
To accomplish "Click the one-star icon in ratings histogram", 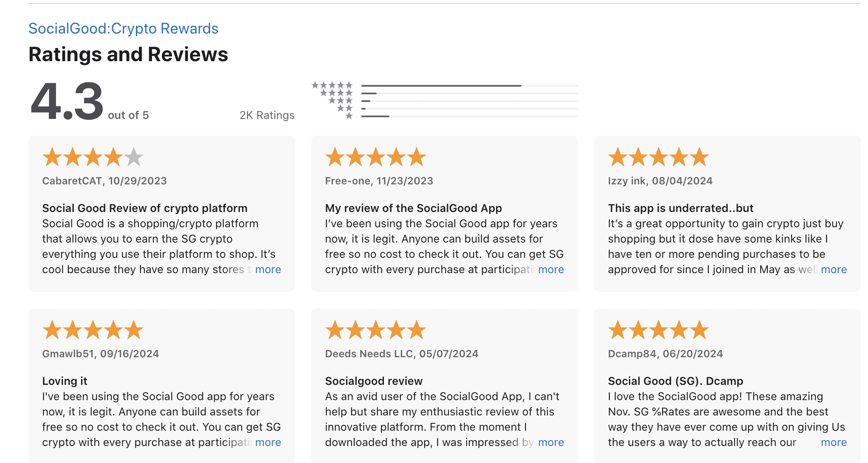I will (349, 116).
